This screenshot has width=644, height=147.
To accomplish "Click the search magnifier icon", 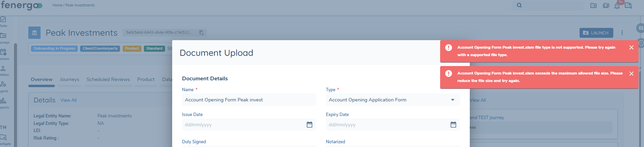I will 519,5.
